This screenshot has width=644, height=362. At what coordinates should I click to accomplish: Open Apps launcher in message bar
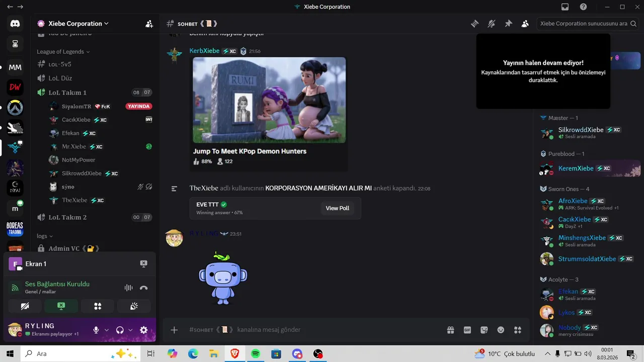[518, 330]
